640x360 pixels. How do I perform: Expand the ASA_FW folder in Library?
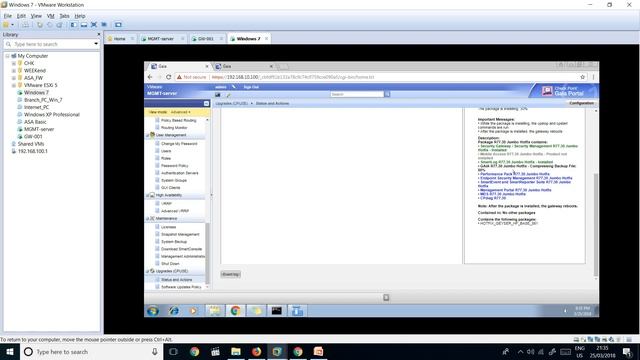13,78
